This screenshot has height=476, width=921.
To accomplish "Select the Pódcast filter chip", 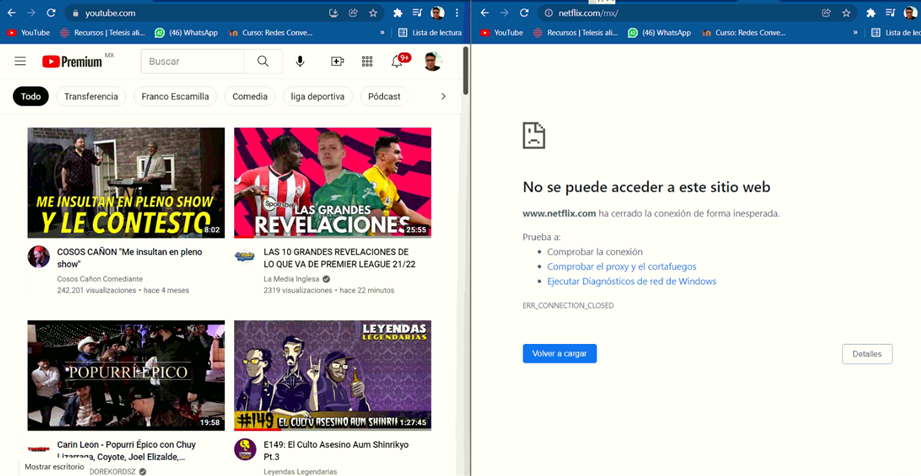I will (x=384, y=96).
